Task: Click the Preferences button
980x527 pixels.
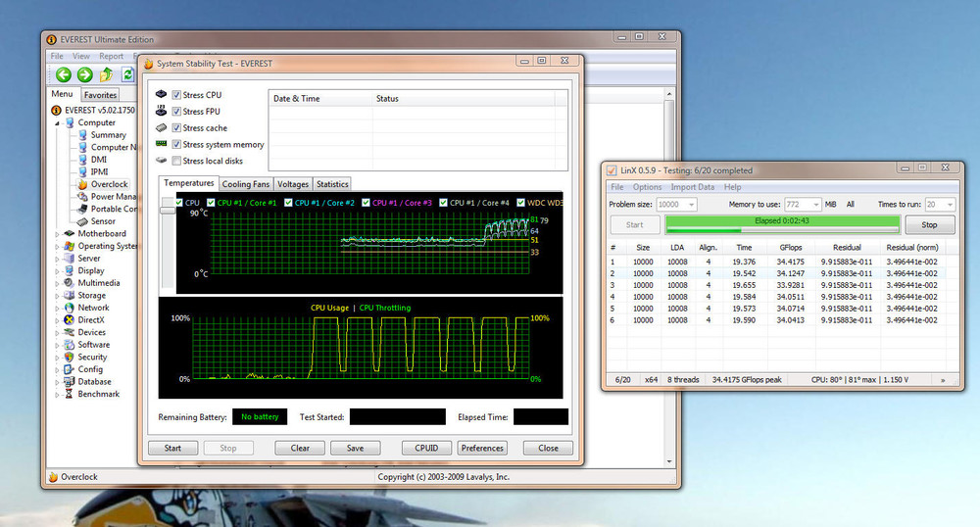Action: coord(482,448)
